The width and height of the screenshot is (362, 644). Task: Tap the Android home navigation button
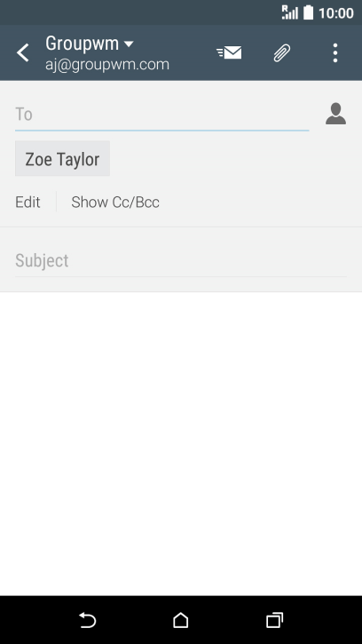[181, 620]
